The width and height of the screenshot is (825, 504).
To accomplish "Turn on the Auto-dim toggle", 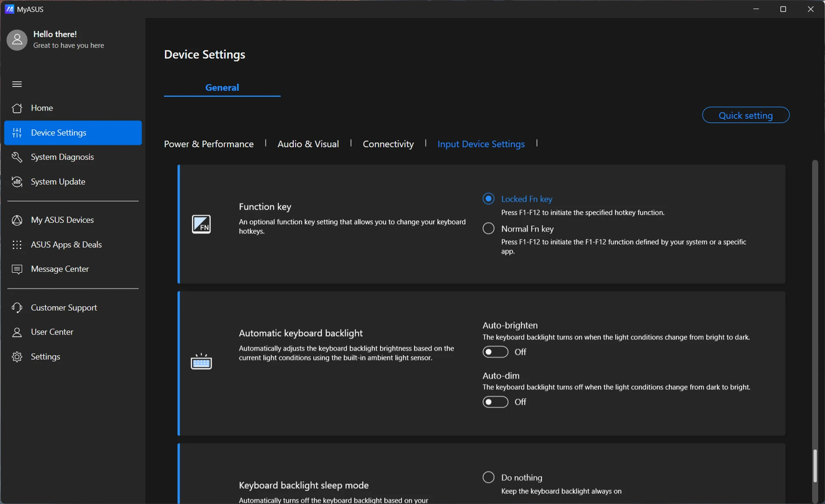I will pyautogui.click(x=495, y=402).
